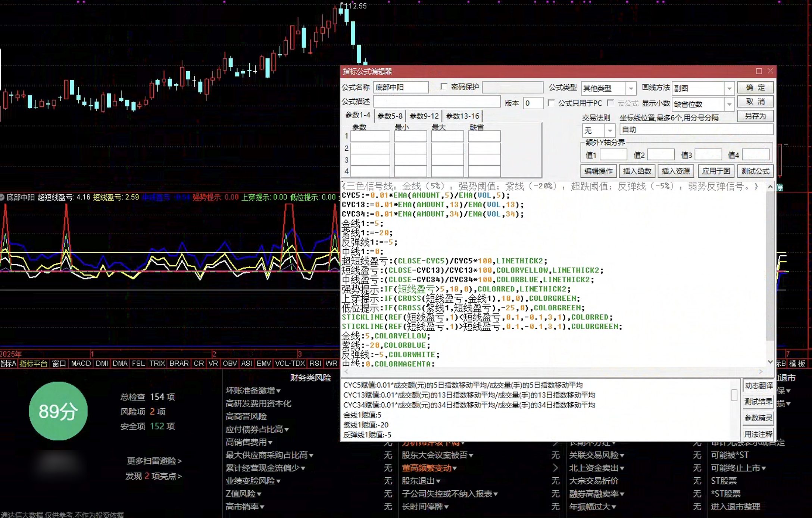Click 动态翻译 side button
This screenshot has width=812, height=518.
[758, 386]
